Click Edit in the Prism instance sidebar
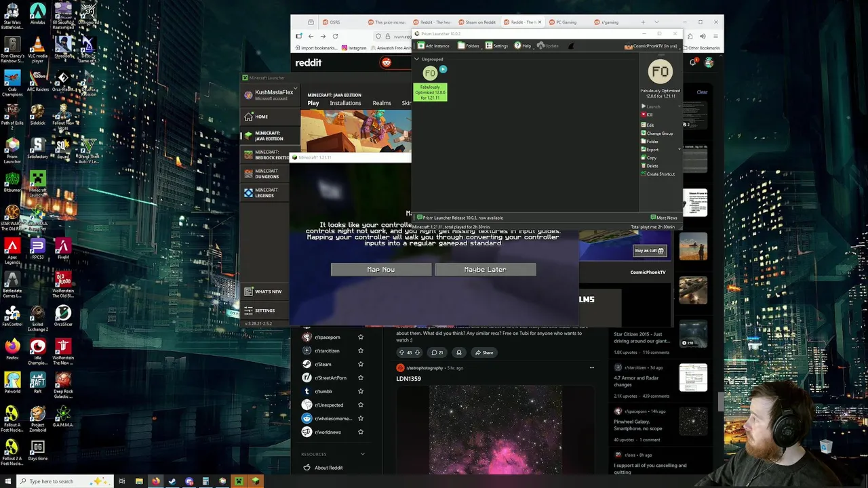The image size is (868, 488). pyautogui.click(x=648, y=125)
